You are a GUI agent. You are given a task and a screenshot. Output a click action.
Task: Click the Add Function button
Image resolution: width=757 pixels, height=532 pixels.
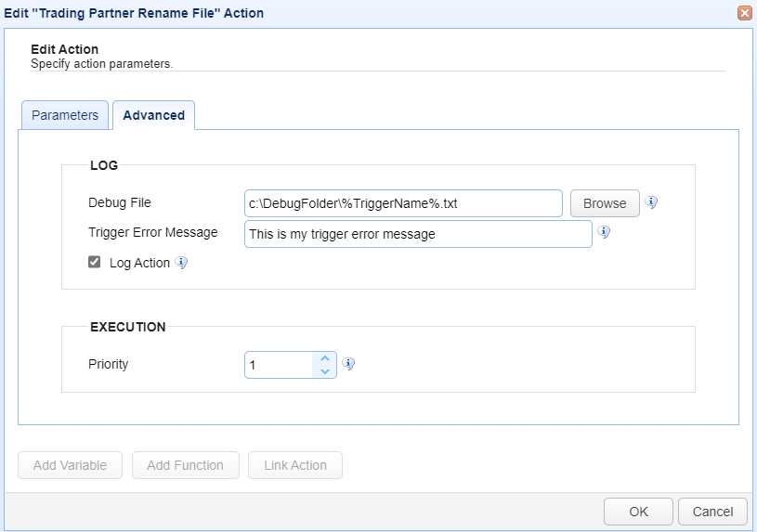click(186, 465)
